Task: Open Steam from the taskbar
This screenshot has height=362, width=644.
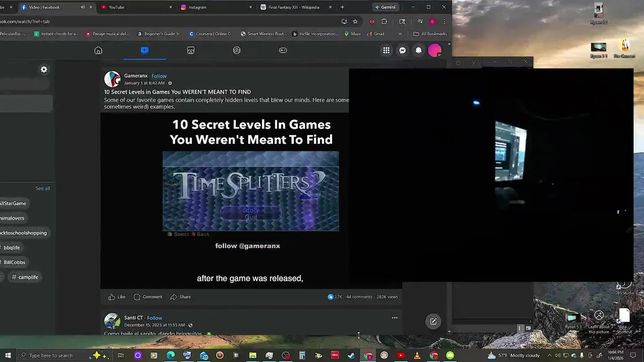Action: [351, 355]
